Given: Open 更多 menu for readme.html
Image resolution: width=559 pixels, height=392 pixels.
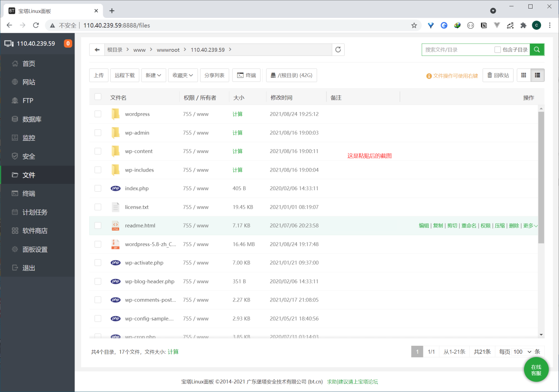Looking at the screenshot, I should pyautogui.click(x=530, y=226).
